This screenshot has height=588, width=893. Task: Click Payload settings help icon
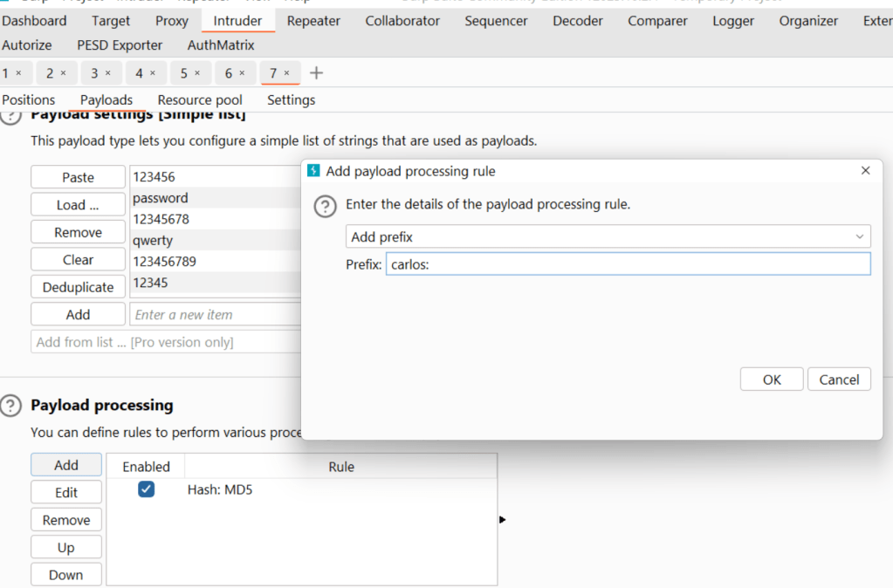point(10,116)
